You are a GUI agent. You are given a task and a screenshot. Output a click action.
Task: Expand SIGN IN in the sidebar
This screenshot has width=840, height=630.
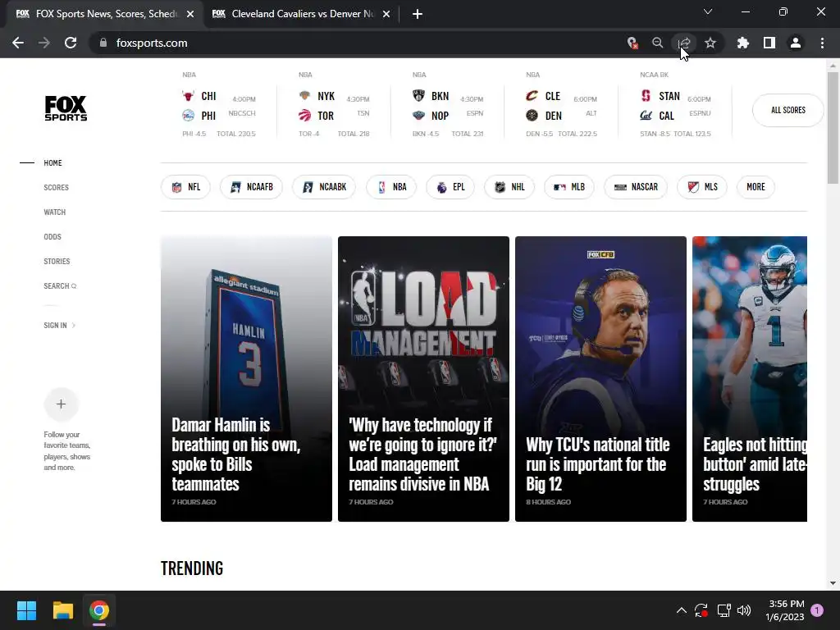click(x=59, y=325)
